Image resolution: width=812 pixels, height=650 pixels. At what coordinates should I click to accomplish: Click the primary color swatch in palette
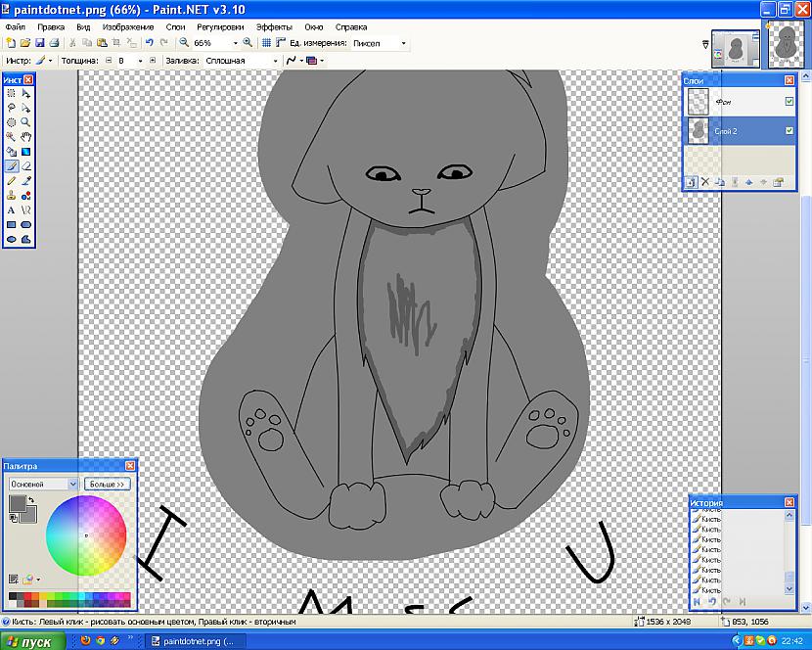click(17, 504)
